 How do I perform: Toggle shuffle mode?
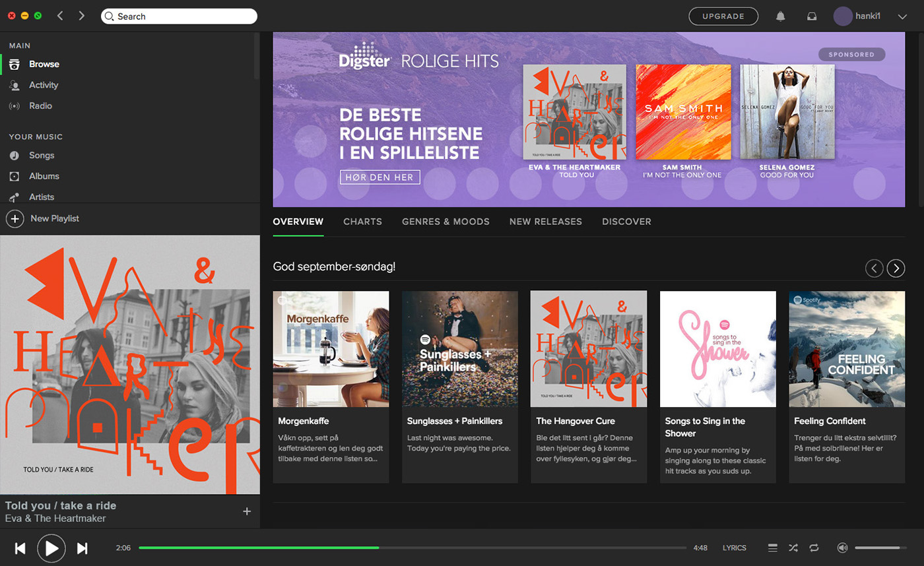tap(793, 548)
